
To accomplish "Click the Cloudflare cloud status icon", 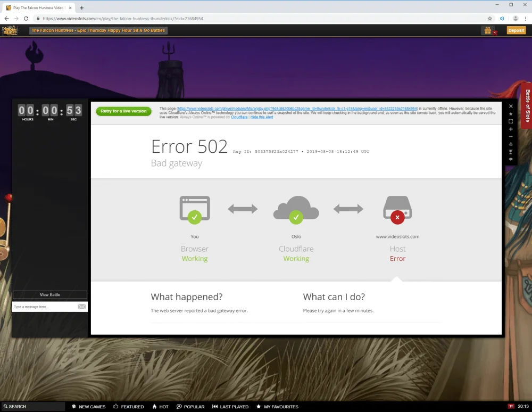I will [x=296, y=209].
